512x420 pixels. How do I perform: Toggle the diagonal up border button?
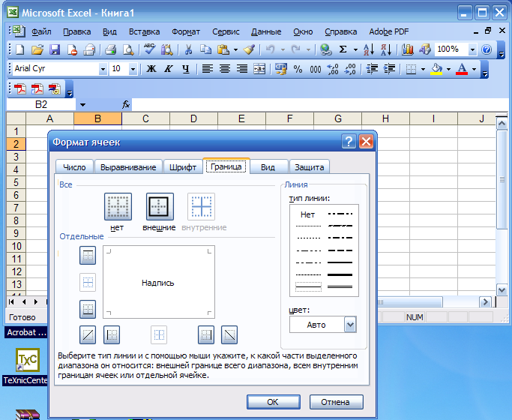tap(88, 334)
